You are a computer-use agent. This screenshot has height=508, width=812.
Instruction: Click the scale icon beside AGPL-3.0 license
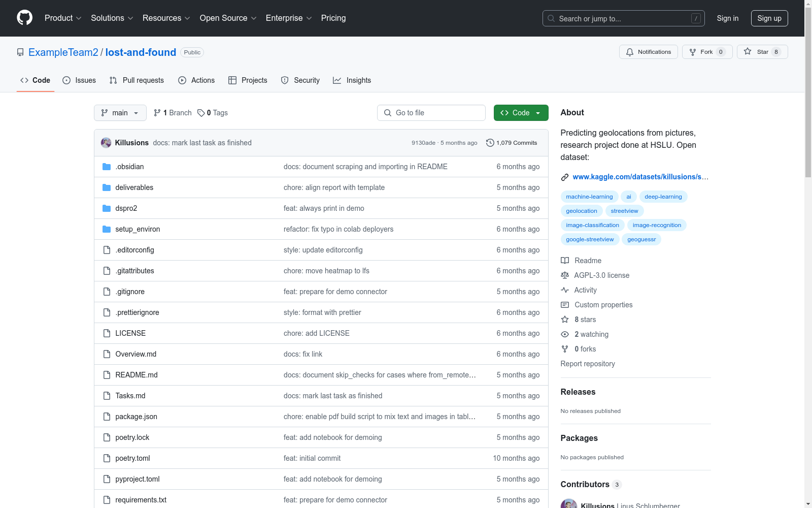point(565,275)
